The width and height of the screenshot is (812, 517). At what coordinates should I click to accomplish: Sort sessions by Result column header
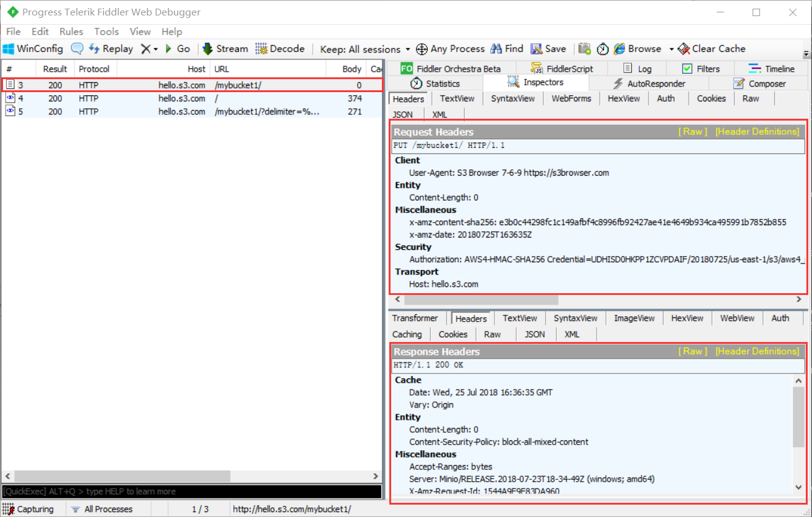pyautogui.click(x=55, y=69)
